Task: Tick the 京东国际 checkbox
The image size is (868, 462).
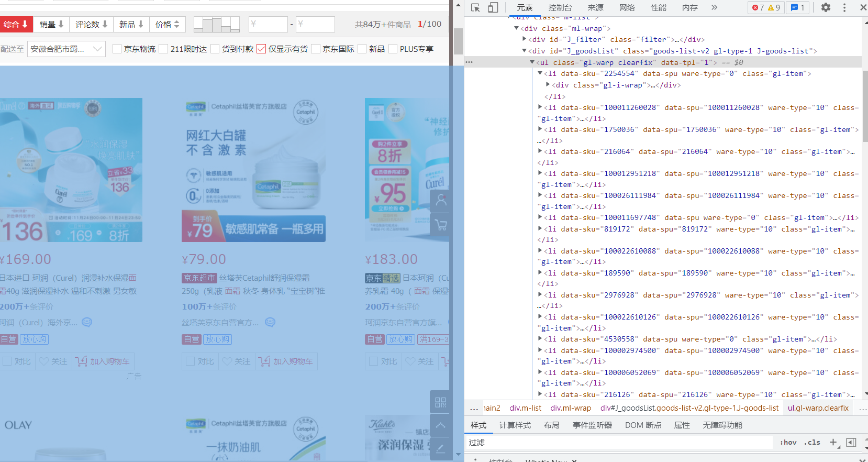Action: click(316, 49)
